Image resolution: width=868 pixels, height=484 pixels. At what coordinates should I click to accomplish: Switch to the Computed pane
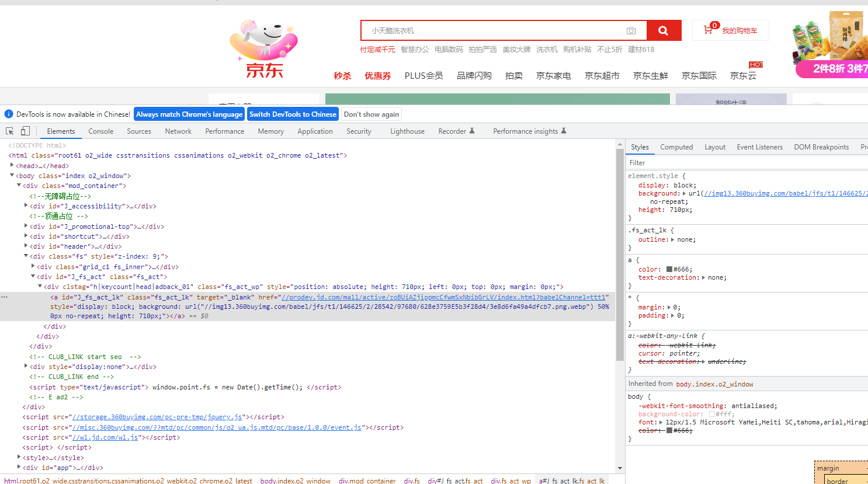point(676,147)
